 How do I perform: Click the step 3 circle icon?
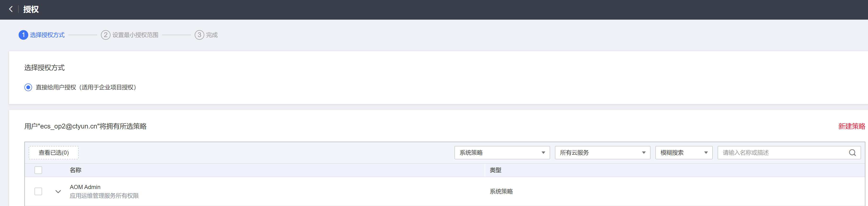point(199,35)
